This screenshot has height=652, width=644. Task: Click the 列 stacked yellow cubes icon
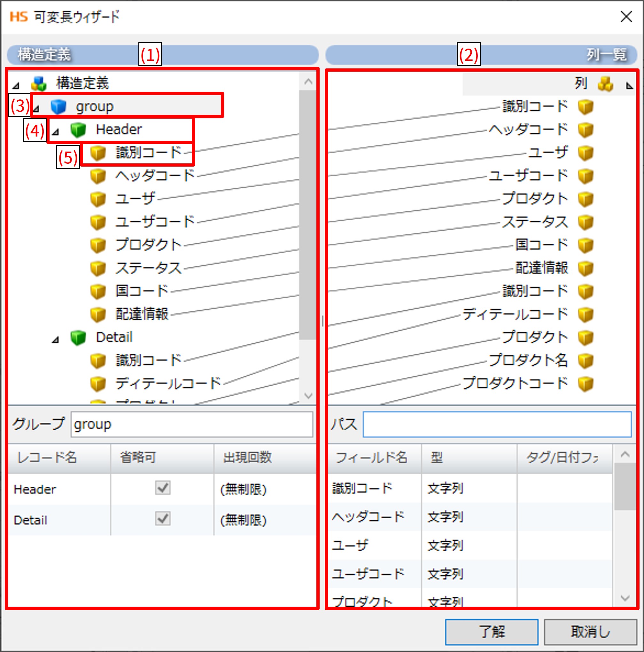pos(605,84)
